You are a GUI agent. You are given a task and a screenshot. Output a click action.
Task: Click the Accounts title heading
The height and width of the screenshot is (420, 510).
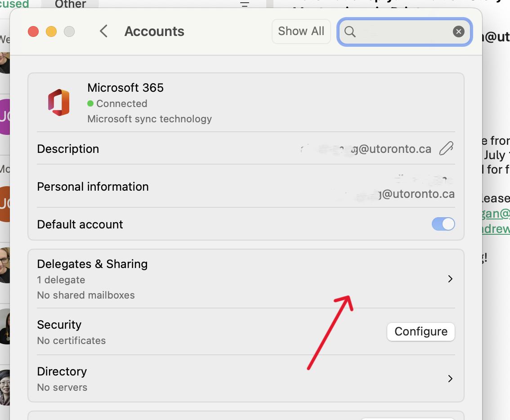coord(154,31)
